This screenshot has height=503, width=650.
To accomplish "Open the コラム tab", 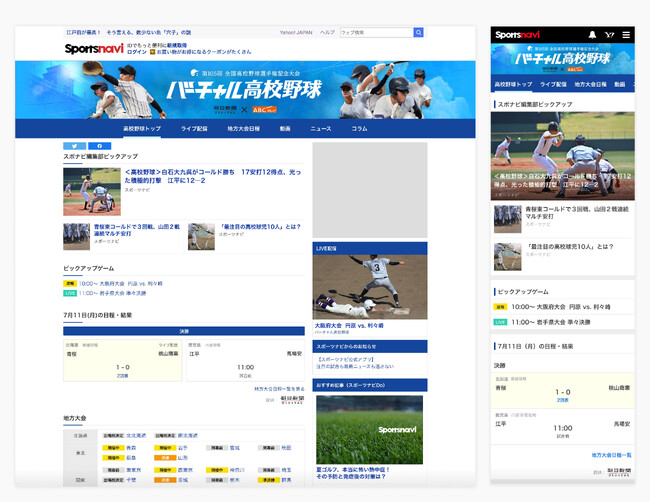I will pos(359,129).
